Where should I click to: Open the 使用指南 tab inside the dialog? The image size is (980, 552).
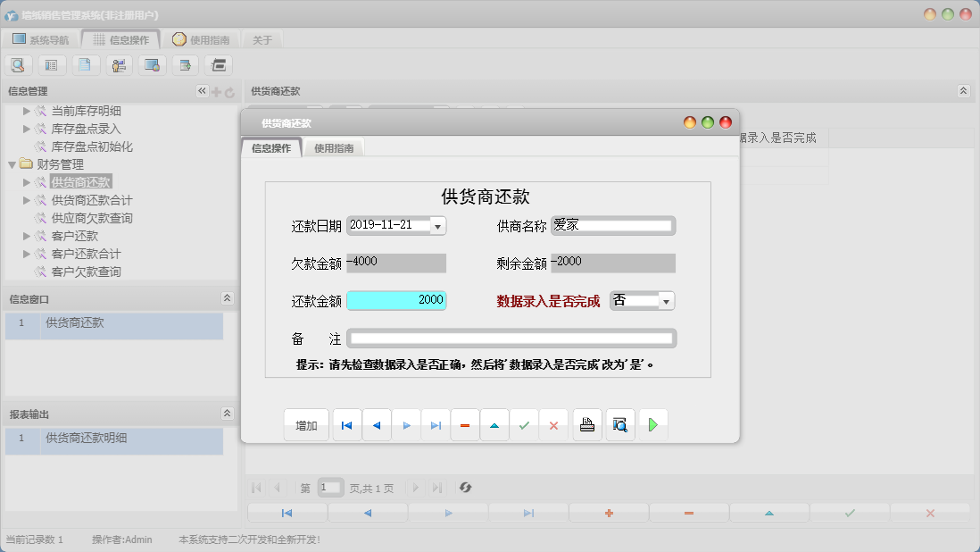[335, 148]
